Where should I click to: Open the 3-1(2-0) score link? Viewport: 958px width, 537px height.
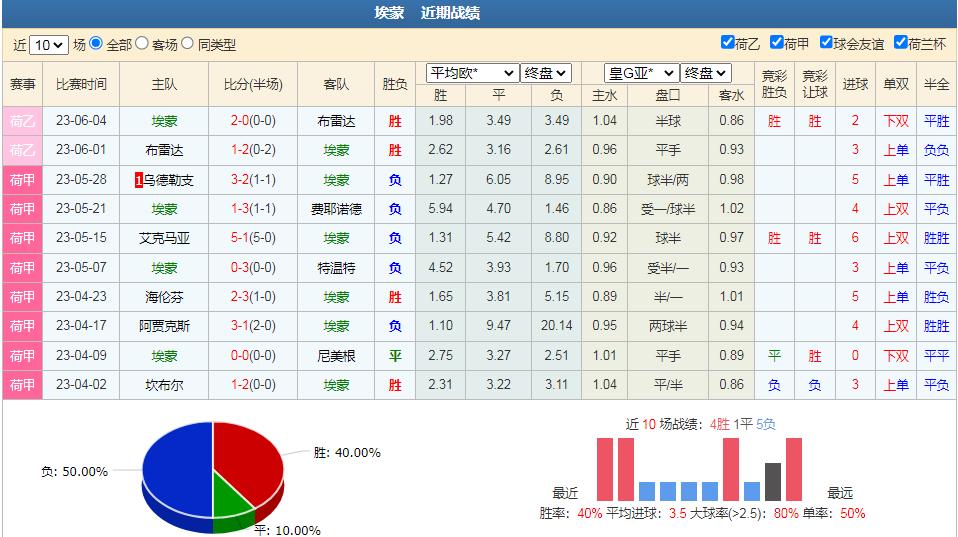click(253, 326)
